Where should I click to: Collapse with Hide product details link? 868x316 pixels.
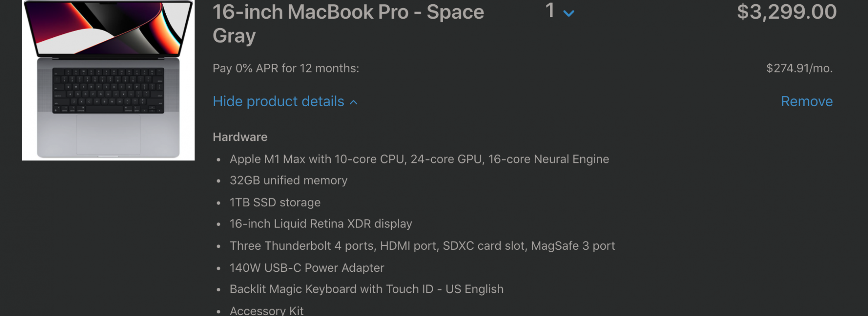point(278,101)
